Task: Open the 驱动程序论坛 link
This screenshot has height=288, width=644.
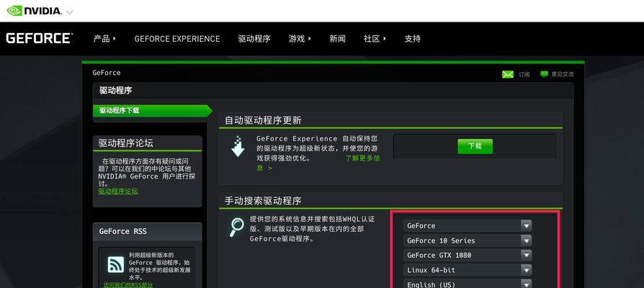Action: (118, 192)
